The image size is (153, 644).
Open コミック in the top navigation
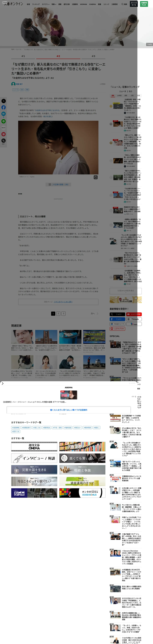click(x=106, y=4)
